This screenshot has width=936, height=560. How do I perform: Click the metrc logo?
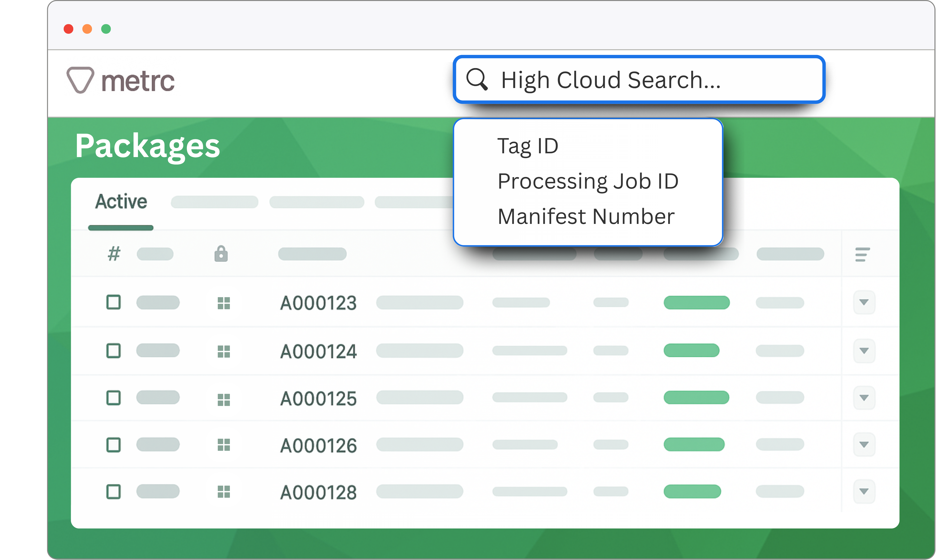pyautogui.click(x=120, y=80)
